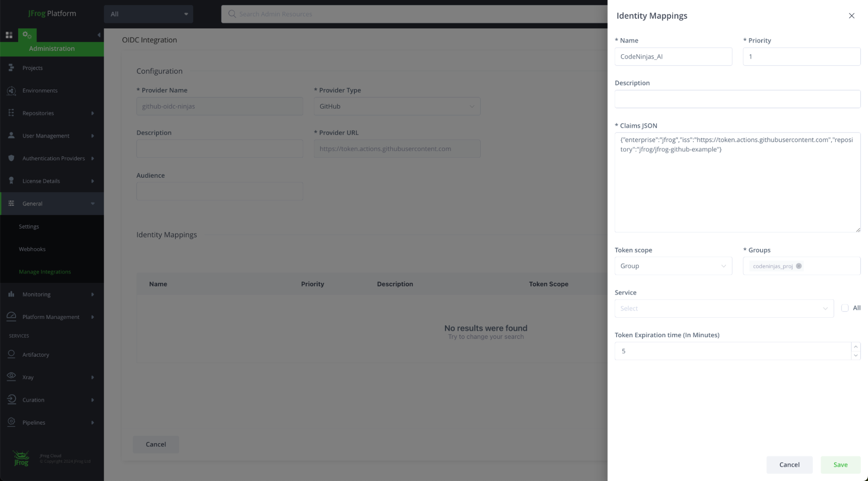Open the Service Select dropdown
Image resolution: width=868 pixels, height=481 pixels.
723,308
